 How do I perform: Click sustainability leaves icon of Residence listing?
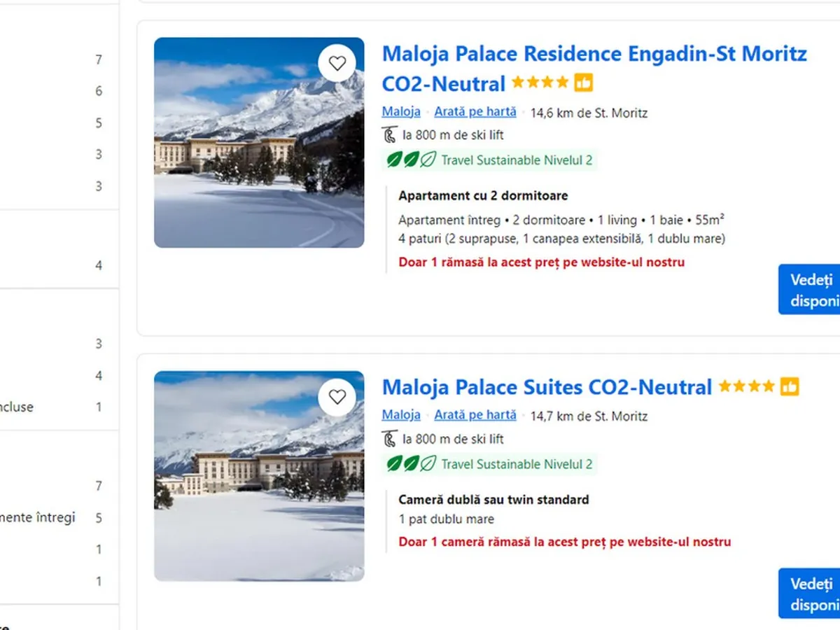412,160
